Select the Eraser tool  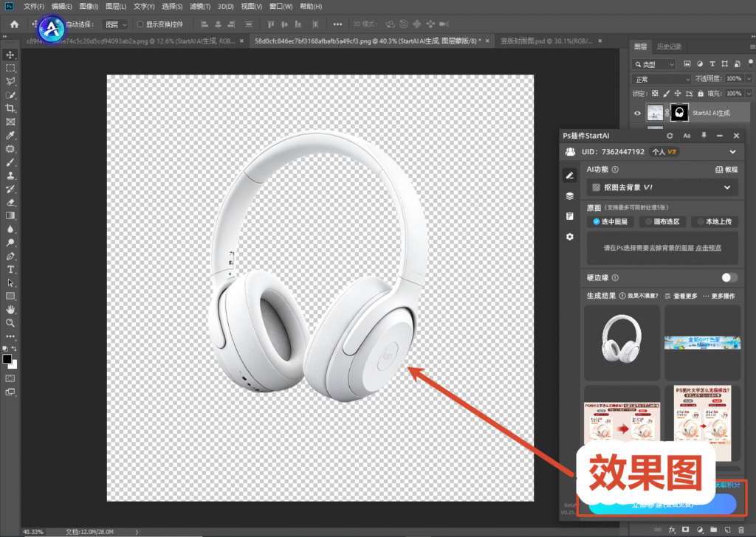tap(10, 202)
